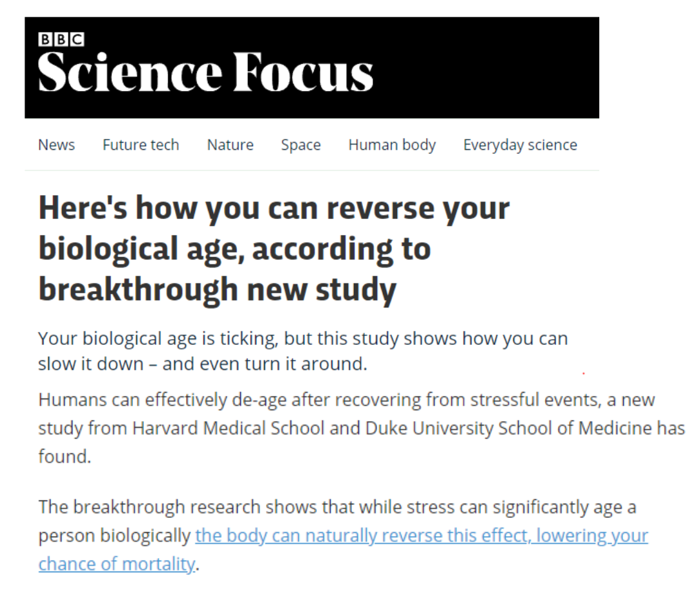
Task: Select the Nature navigation item
Action: 230,145
